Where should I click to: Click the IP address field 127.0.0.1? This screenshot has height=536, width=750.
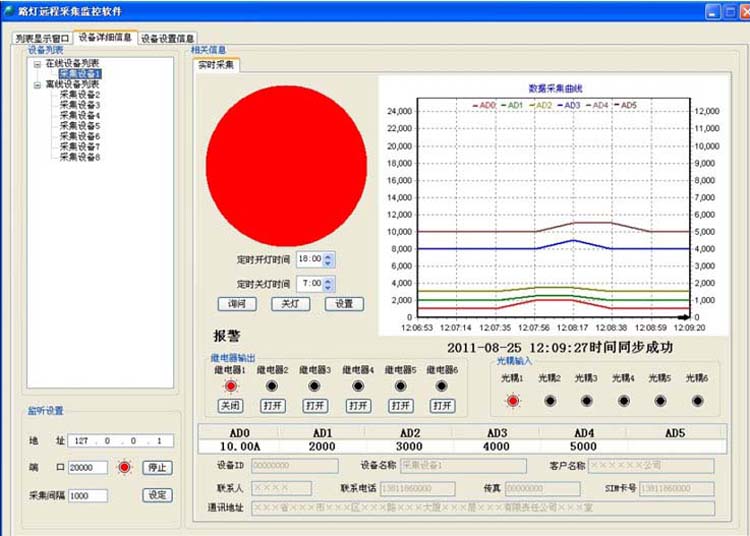click(121, 441)
